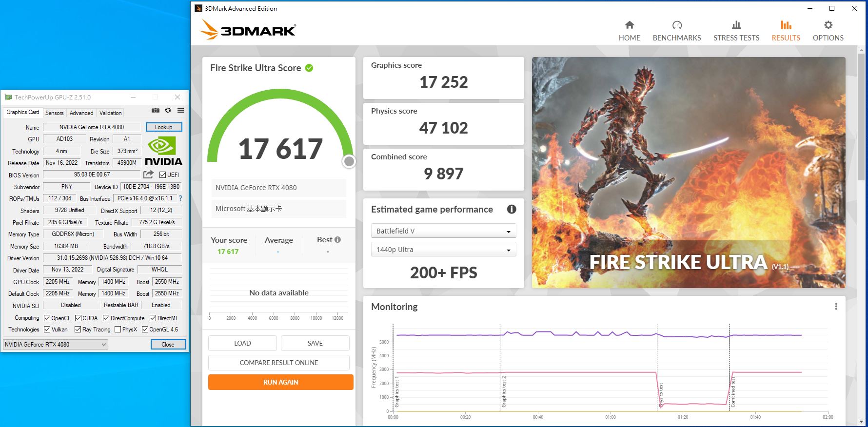Switch to the Graphics Card tab
868x427 pixels.
click(23, 112)
